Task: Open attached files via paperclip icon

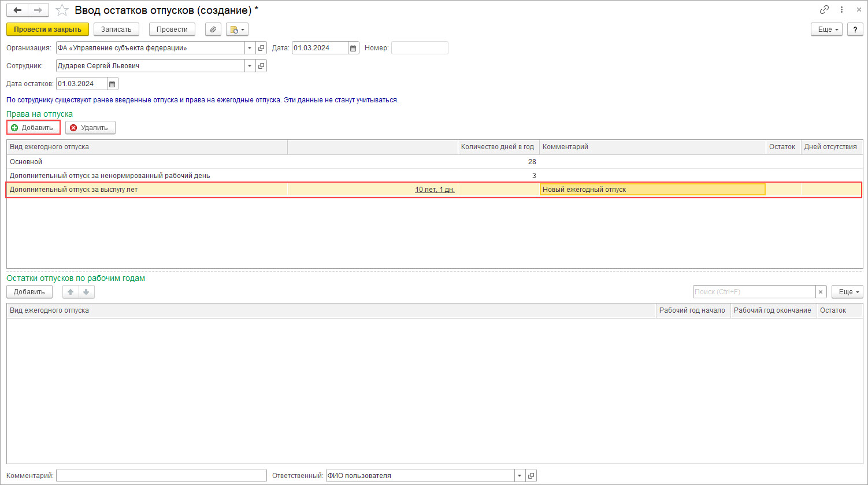Action: (x=213, y=29)
